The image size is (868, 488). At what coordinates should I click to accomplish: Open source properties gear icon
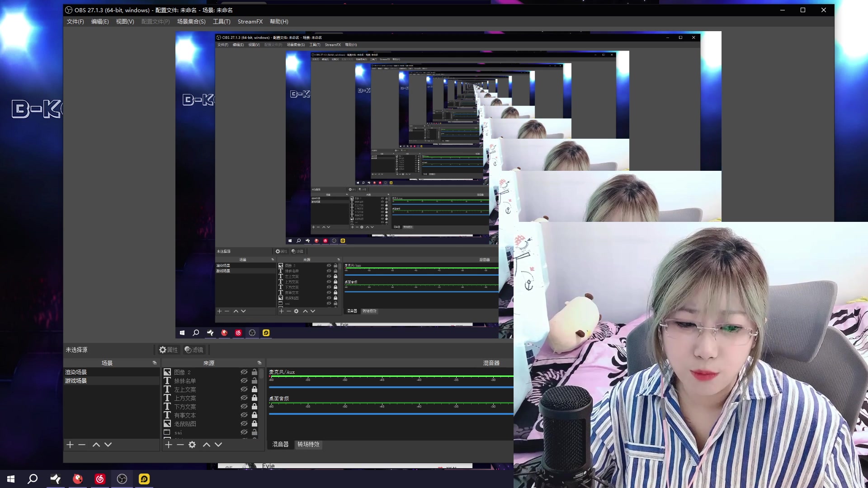tap(192, 445)
